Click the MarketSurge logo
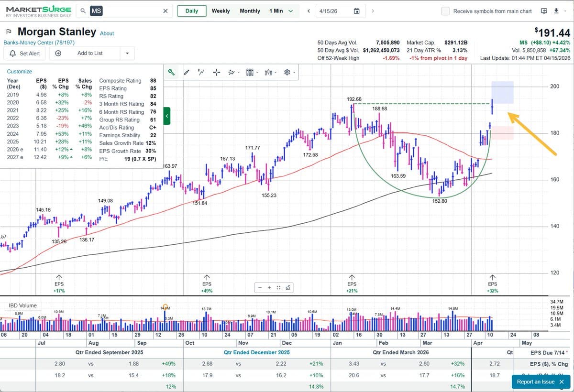 [38, 11]
